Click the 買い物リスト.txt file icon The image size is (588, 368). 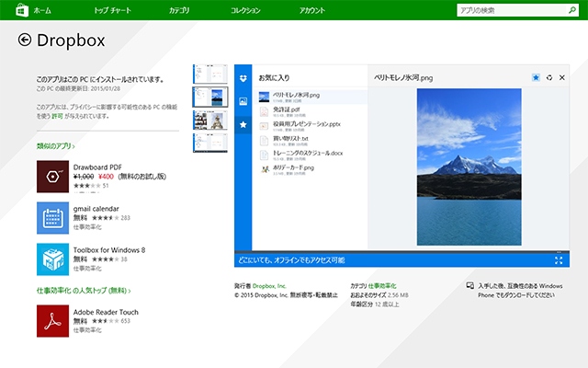pyautogui.click(x=264, y=141)
